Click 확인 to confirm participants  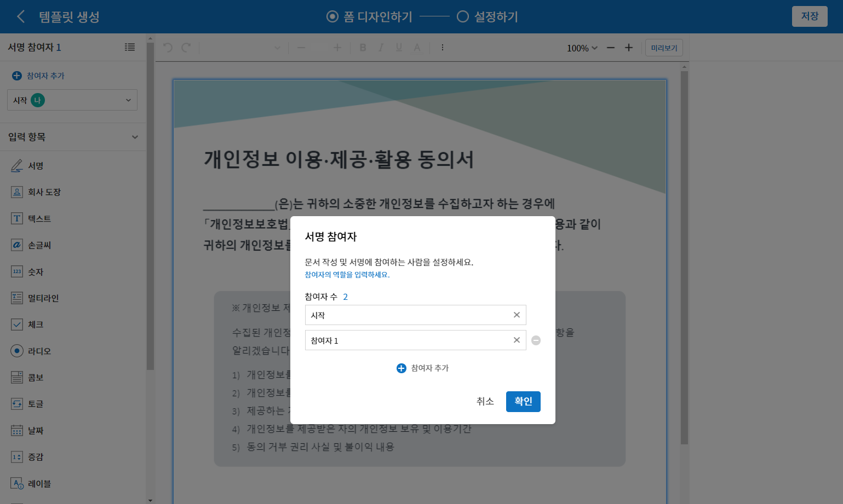(523, 401)
